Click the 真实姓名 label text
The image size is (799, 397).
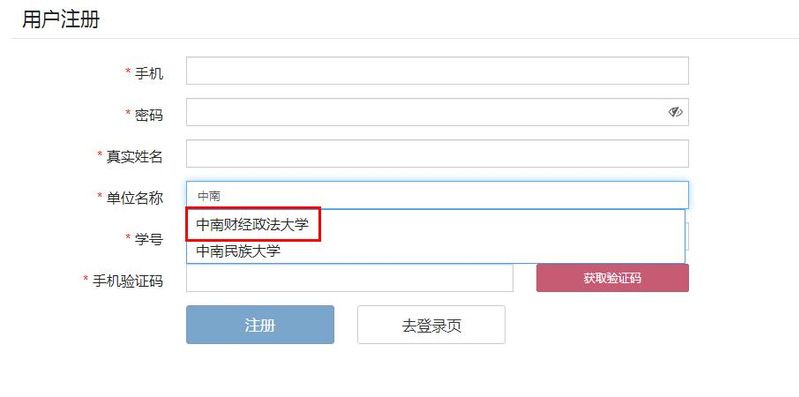[x=135, y=156]
